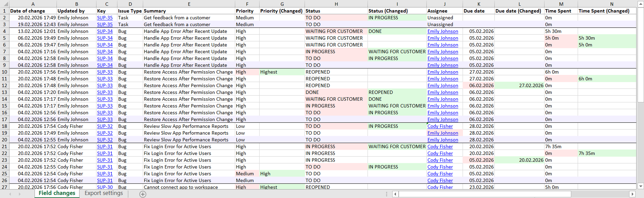
Task: Select the '27.02.2026' cell under Due date (Changed)
Action: 519,85
